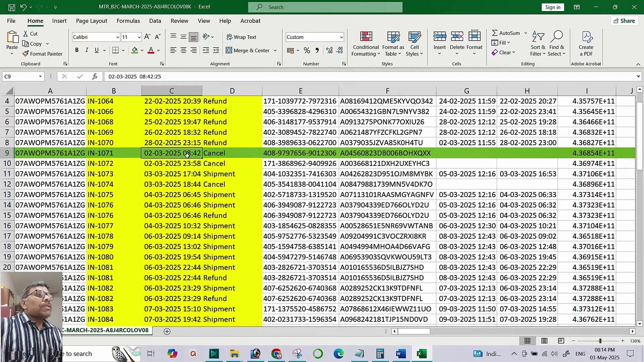Switch to the Formulas tab
The width and height of the screenshot is (644, 362).
pos(128,21)
